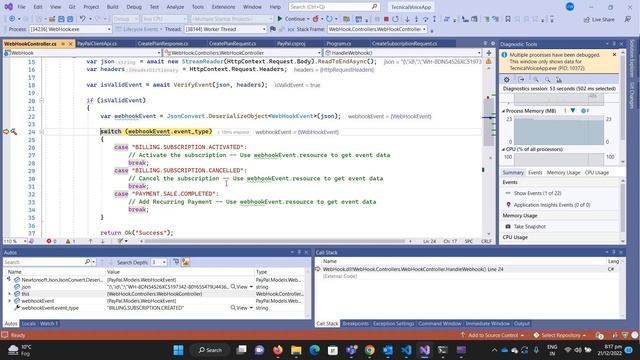Open the Debug menu
640x360 pixels.
pyautogui.click(x=133, y=7)
